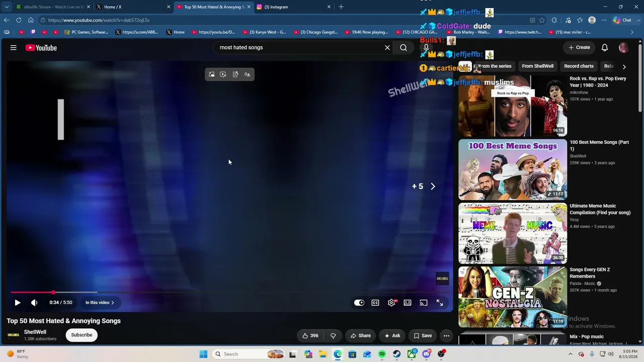Focus the browser address bar
The image size is (644, 362).
point(282,20)
